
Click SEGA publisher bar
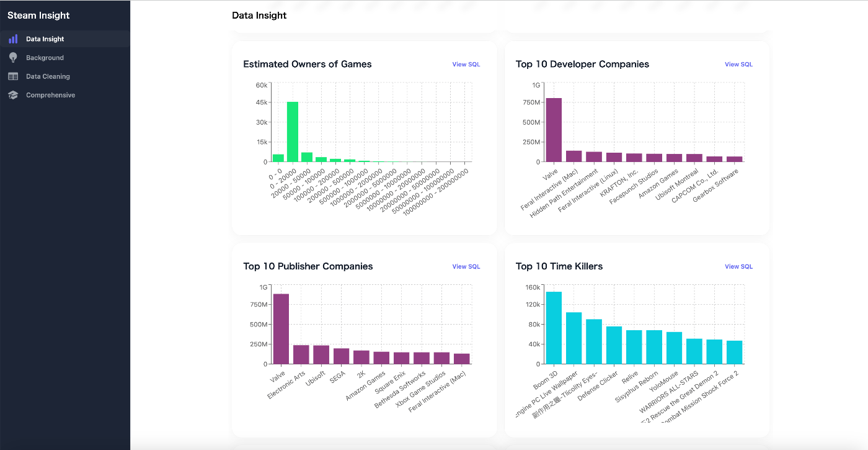coord(342,356)
